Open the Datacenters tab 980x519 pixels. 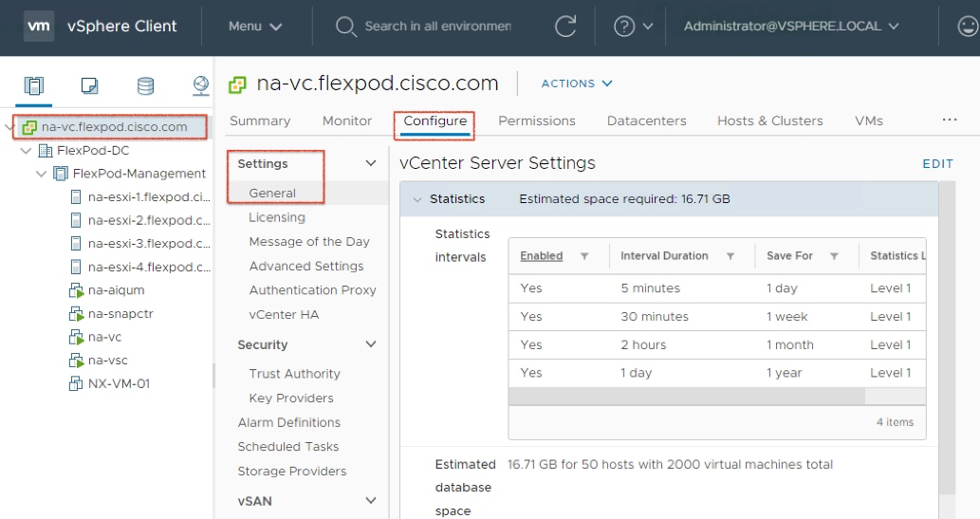pos(646,120)
